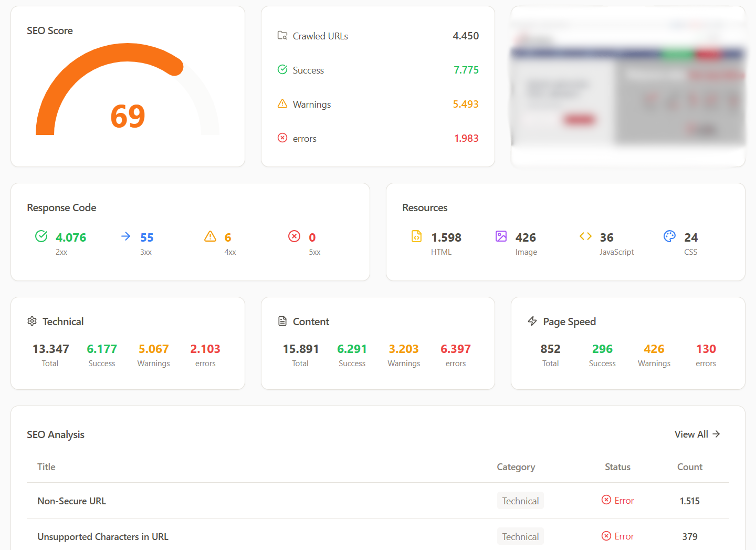Click the JavaScript code brackets icon

click(585, 236)
